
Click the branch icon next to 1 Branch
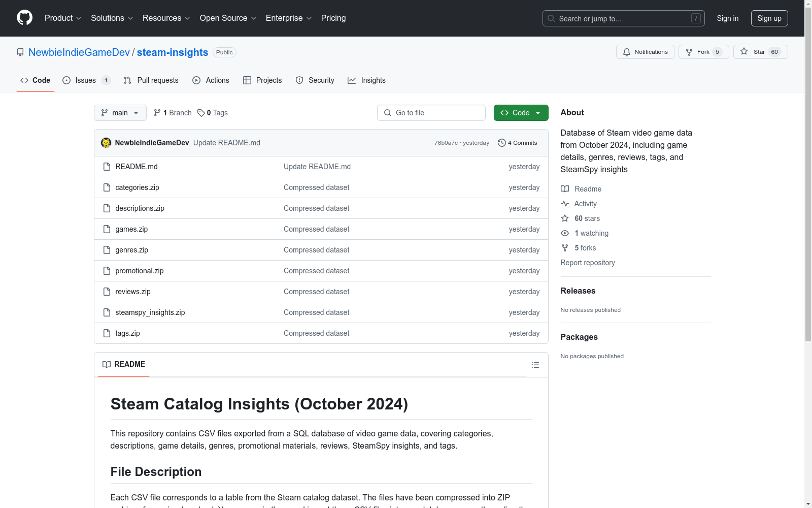click(157, 113)
